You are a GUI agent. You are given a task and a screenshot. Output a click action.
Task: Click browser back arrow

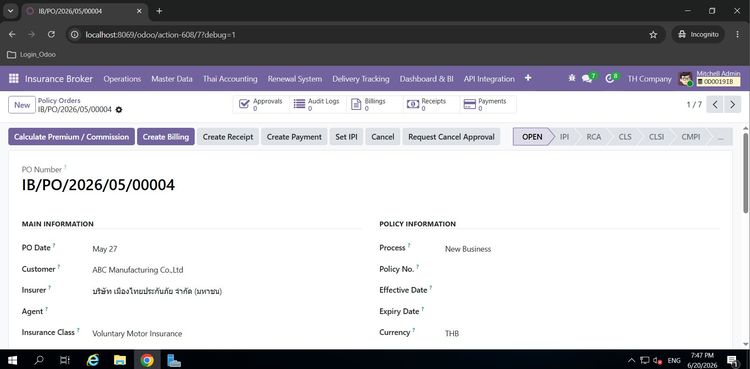[12, 34]
